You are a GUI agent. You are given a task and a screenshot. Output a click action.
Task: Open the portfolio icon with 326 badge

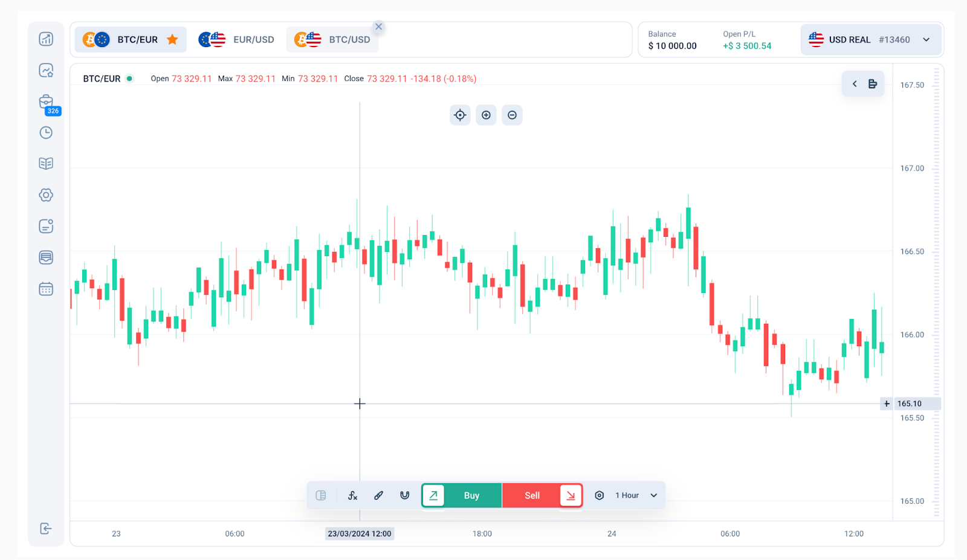46,102
